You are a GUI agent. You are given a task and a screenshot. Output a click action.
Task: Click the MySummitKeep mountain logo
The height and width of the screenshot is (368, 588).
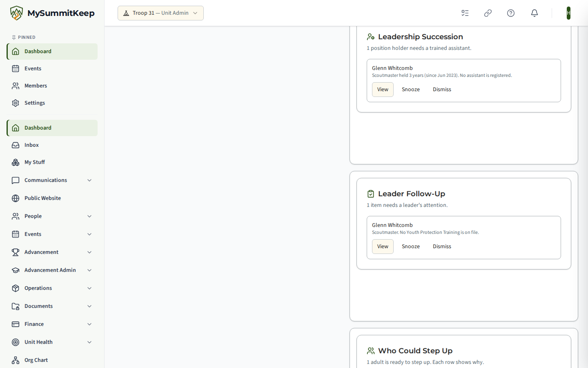click(16, 13)
